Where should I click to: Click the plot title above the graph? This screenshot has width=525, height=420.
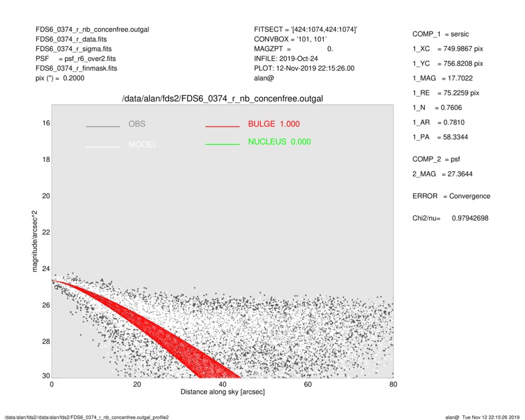click(x=222, y=98)
